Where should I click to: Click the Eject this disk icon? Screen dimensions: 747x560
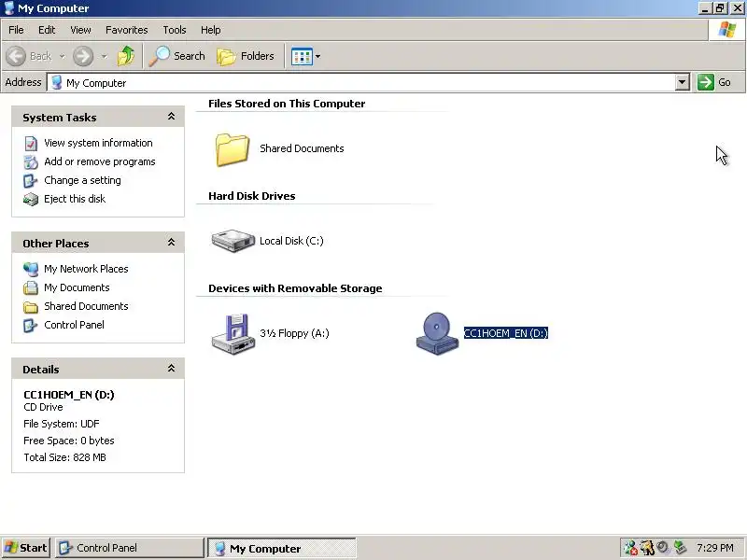pyautogui.click(x=31, y=199)
